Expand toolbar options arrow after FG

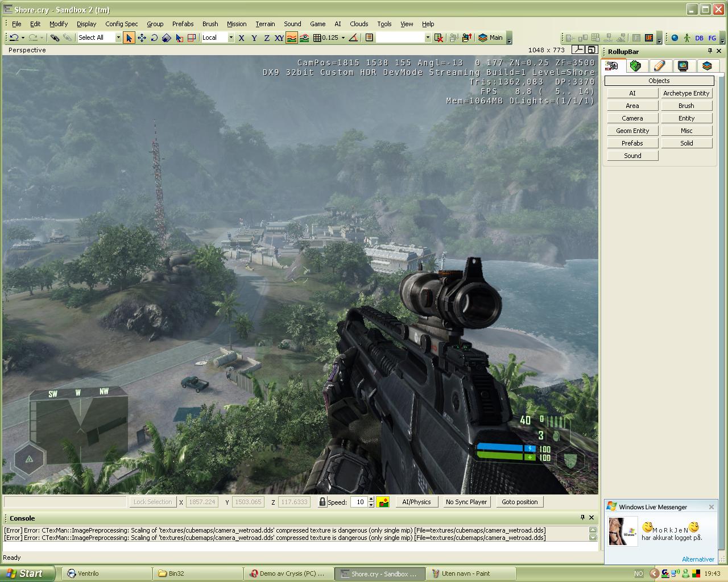tap(723, 39)
